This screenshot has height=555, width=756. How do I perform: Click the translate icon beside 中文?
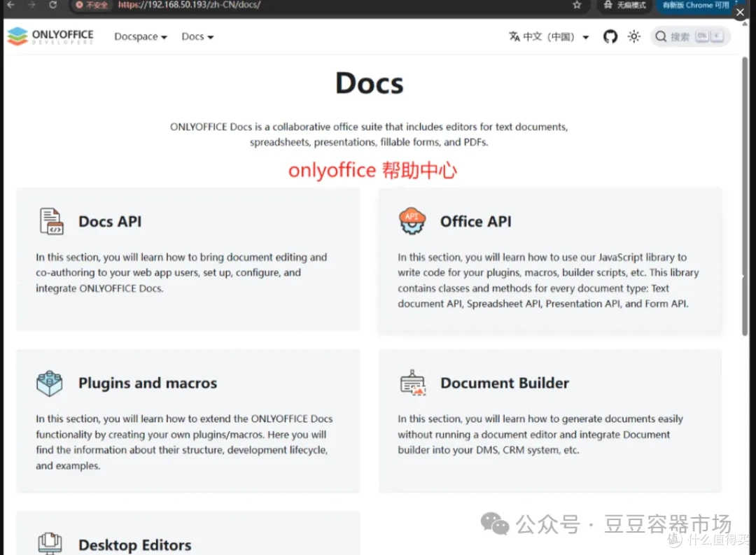(514, 36)
